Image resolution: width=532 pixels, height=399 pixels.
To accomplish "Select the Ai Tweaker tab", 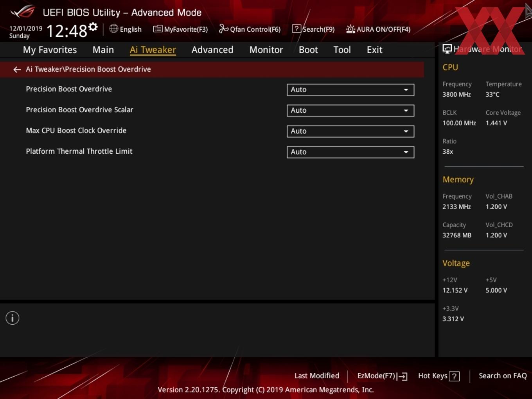I will [x=153, y=50].
